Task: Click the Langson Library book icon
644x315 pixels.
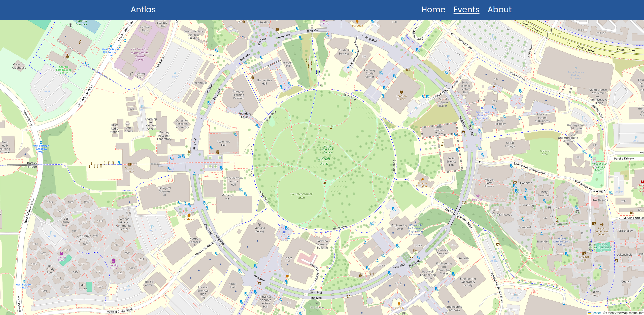Action: click(401, 92)
